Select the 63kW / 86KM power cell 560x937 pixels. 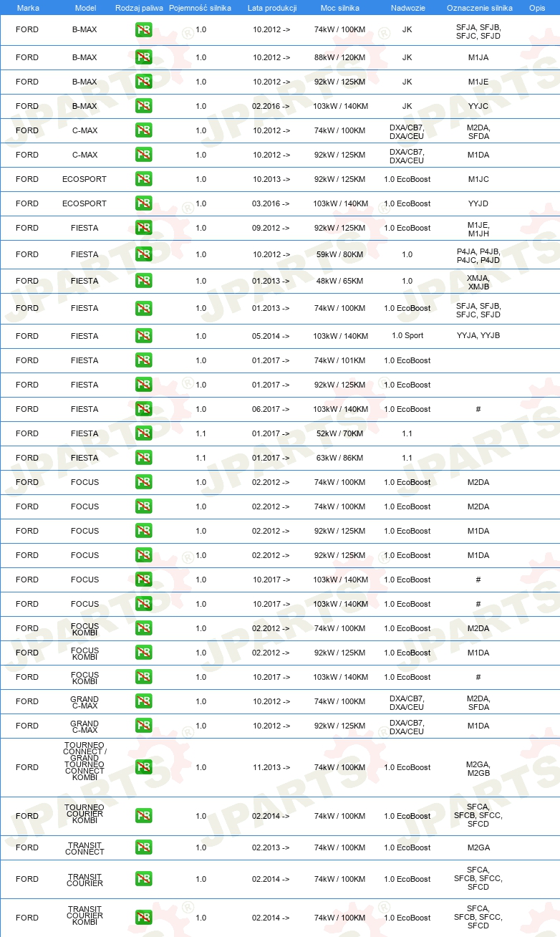(x=341, y=458)
